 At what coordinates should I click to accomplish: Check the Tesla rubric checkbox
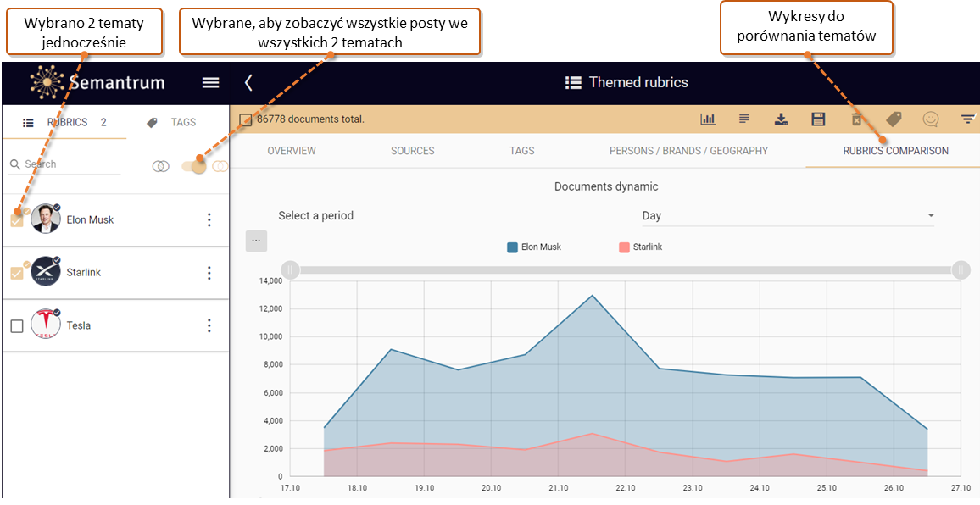click(17, 326)
